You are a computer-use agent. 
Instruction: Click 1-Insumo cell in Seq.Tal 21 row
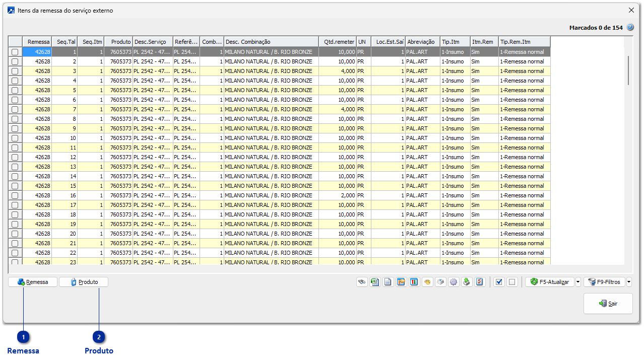point(455,243)
